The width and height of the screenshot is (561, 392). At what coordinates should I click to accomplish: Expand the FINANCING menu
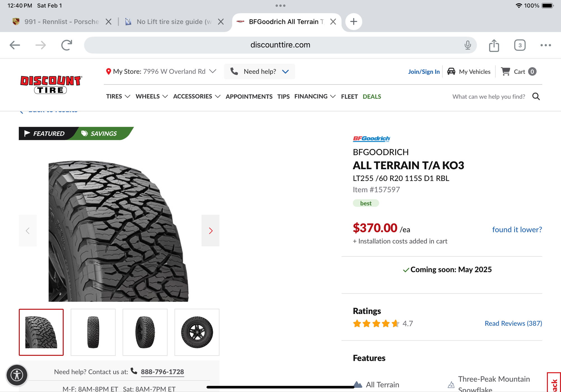315,97
